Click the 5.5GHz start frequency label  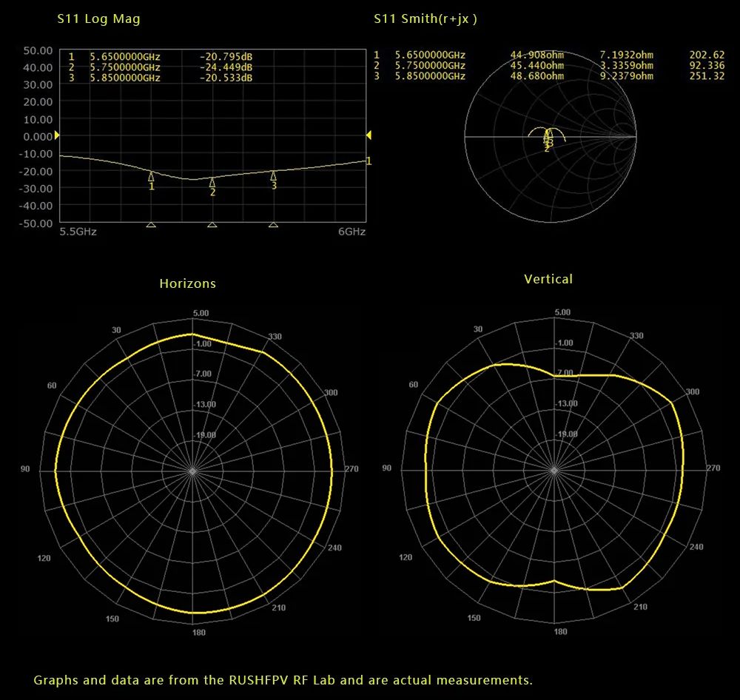[x=78, y=232]
